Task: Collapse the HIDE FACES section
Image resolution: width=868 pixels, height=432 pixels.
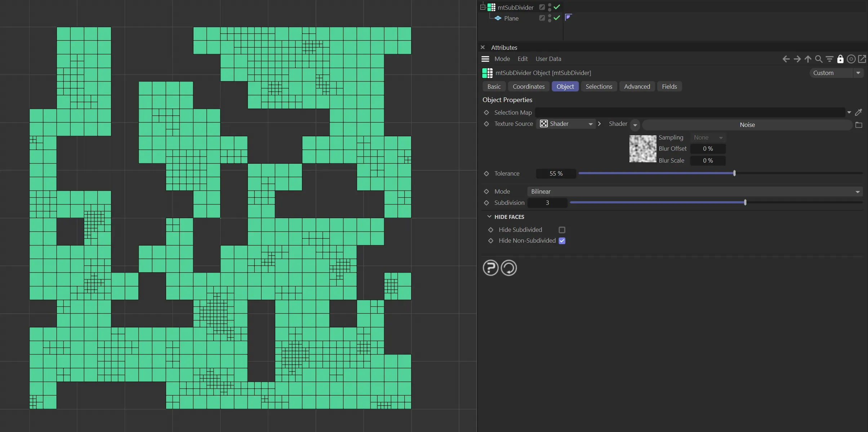Action: (489, 217)
